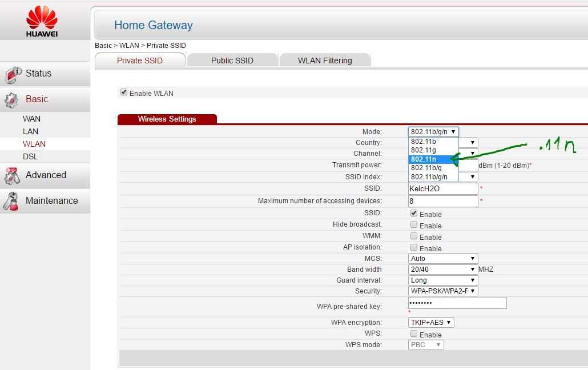Open the WLAN Filtering tab
Image resolution: width=588 pixels, height=370 pixels.
coord(325,61)
